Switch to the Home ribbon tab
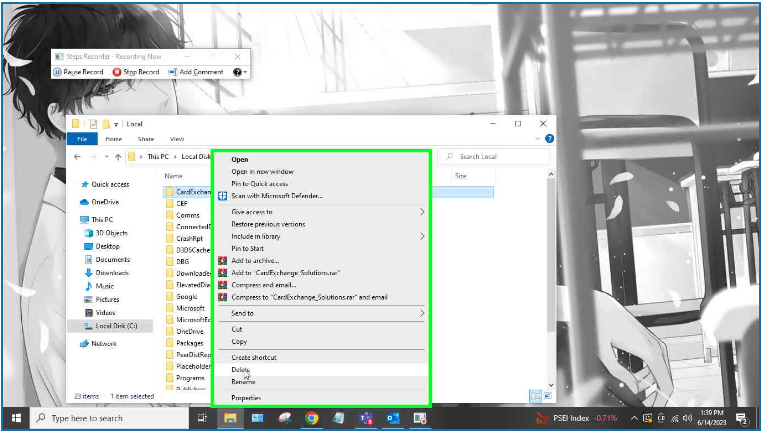The width and height of the screenshot is (762, 433). (114, 139)
